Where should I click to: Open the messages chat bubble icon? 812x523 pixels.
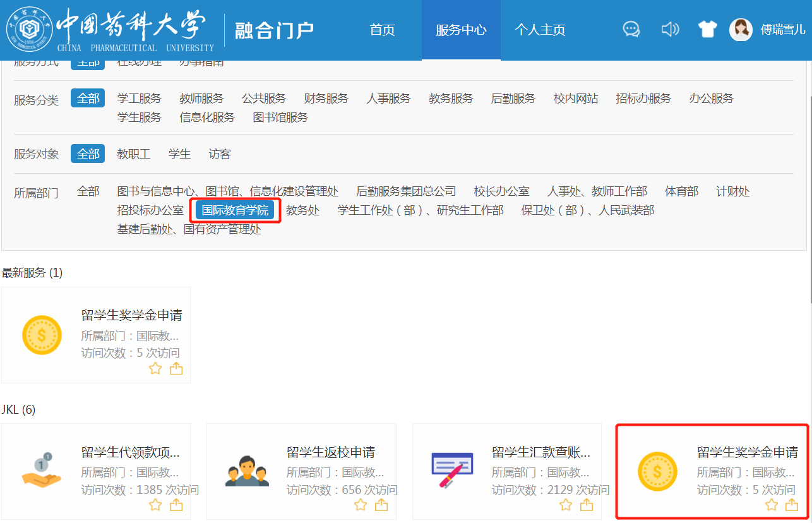click(x=631, y=29)
